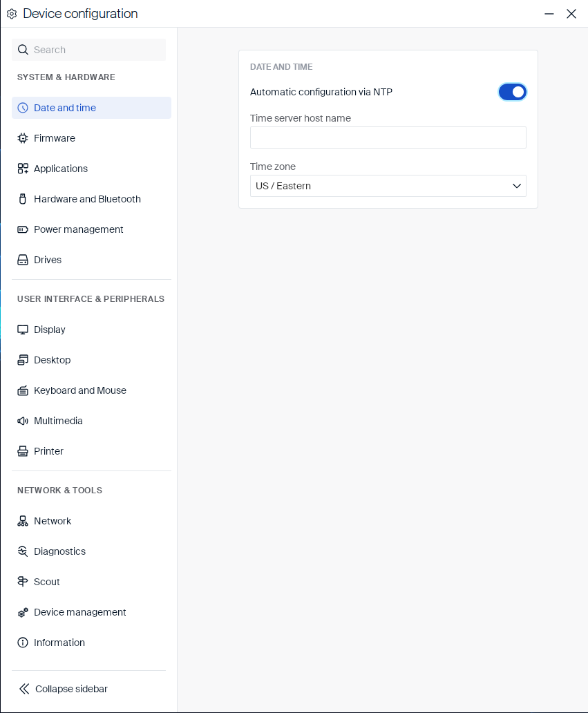Click the Information circle icon

tap(23, 643)
